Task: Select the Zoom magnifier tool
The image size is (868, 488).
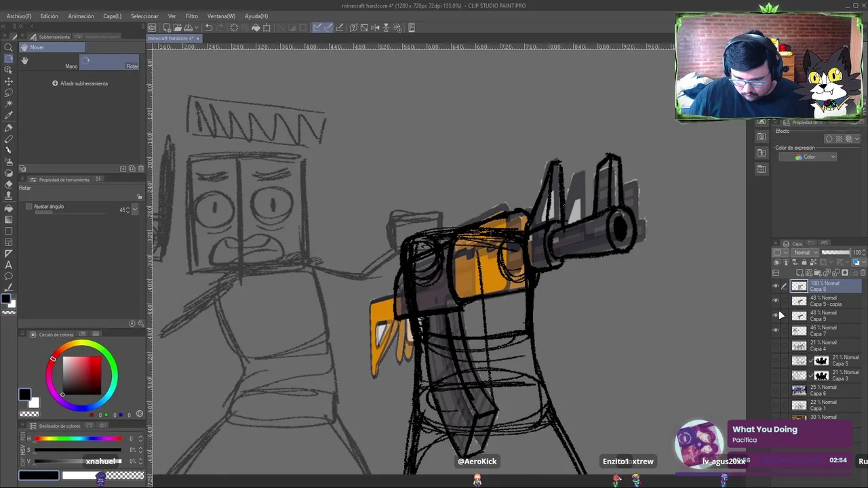Action: click(9, 47)
